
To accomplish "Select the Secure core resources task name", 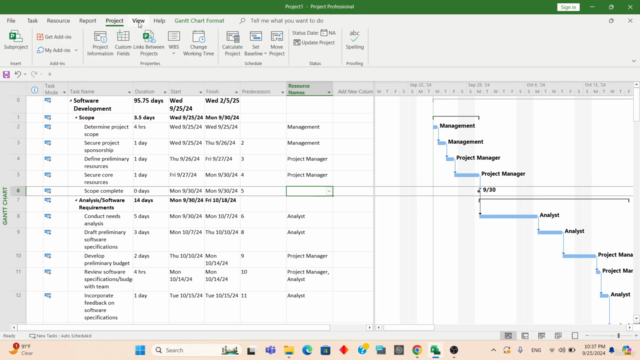I will [x=98, y=178].
